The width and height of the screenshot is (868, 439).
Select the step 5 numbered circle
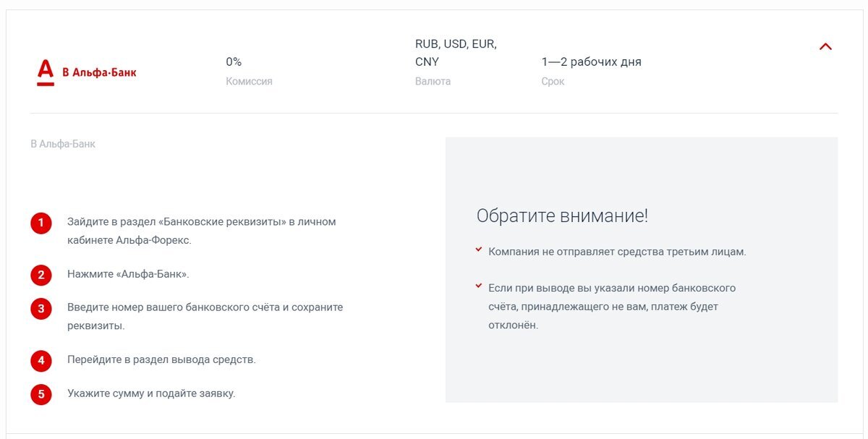click(x=41, y=394)
